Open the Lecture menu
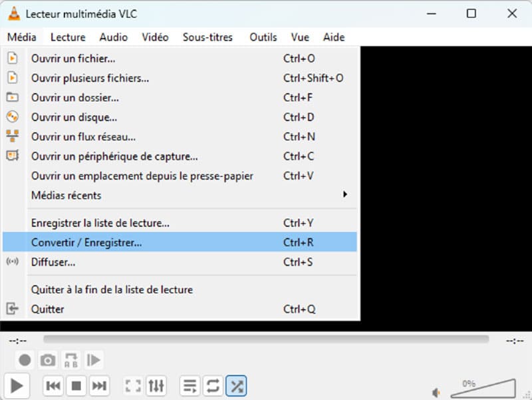Screen dimensions: 532x400 tap(68, 37)
